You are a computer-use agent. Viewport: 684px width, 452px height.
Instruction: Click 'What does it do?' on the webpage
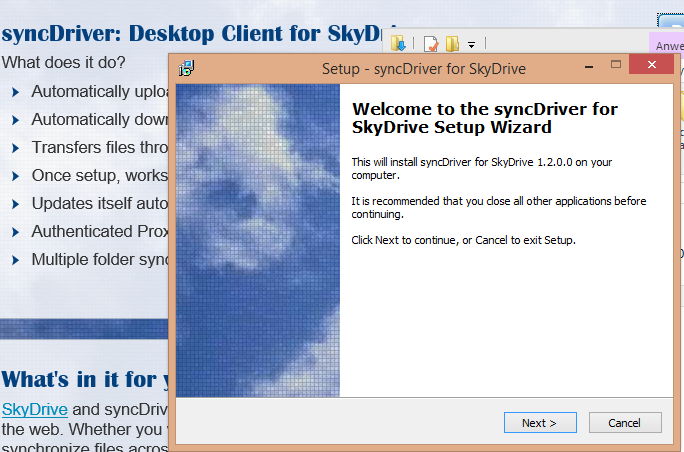[64, 62]
